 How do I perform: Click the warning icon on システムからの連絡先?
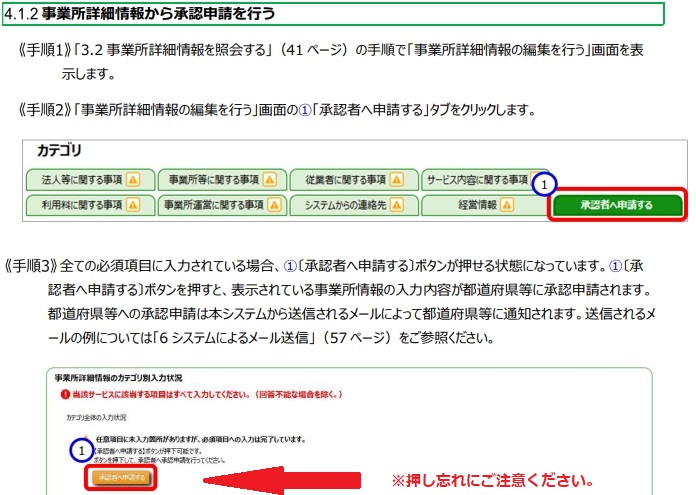pos(396,205)
